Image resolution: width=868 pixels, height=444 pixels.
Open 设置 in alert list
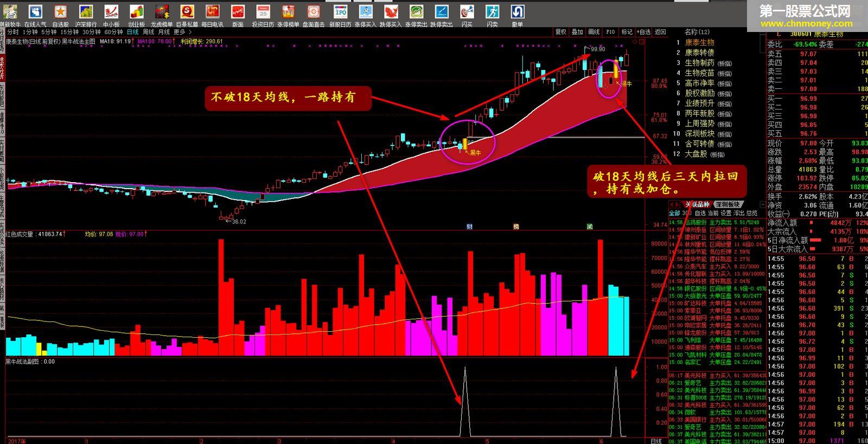tap(726, 213)
